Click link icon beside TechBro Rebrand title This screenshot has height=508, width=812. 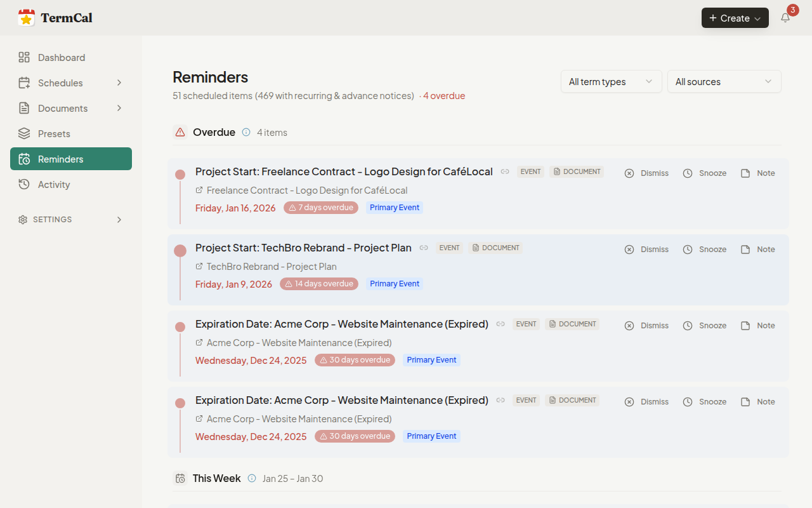tap(424, 248)
